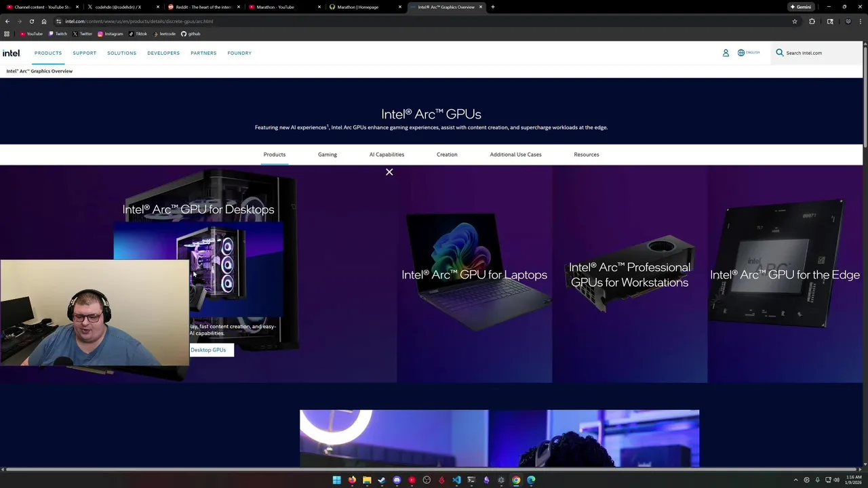Image resolution: width=868 pixels, height=488 pixels.
Task: Open the PRODUCTS menu in Intel header
Action: click(x=48, y=53)
